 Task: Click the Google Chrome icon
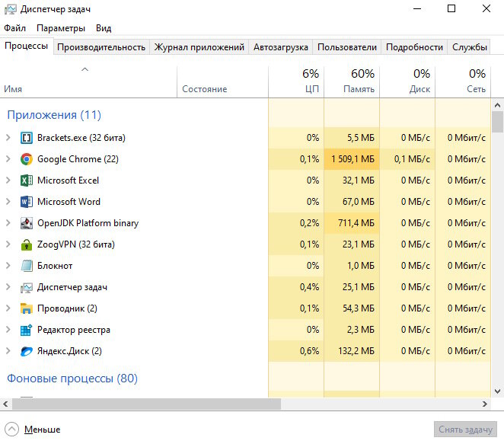pyautogui.click(x=27, y=159)
